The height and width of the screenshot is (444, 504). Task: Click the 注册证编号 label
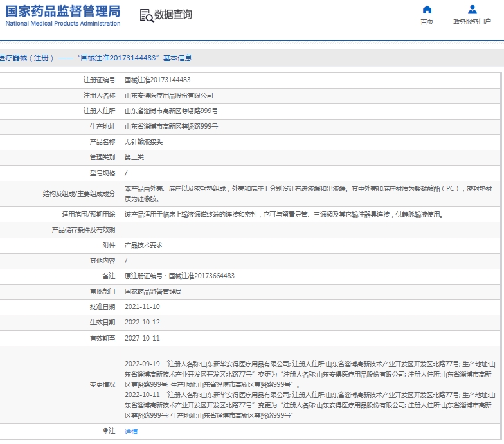(x=99, y=80)
